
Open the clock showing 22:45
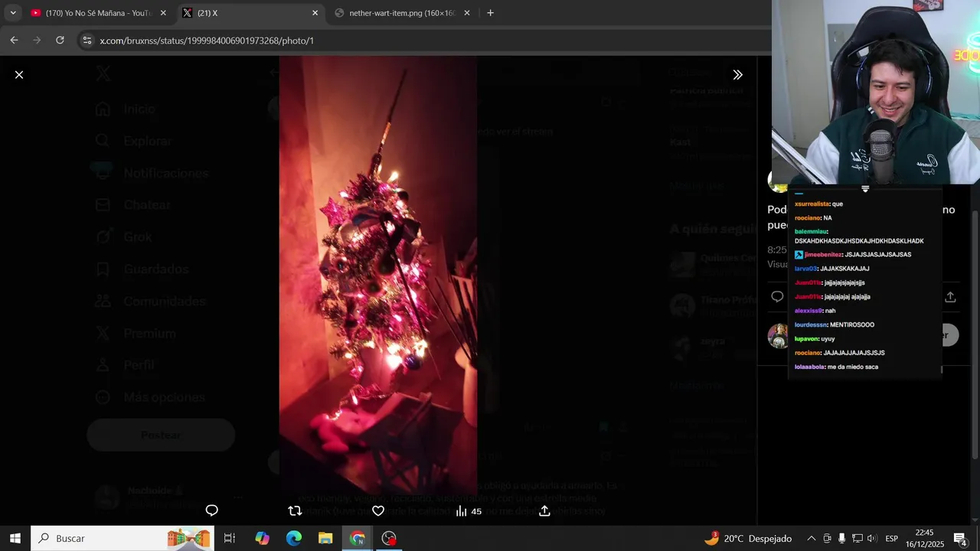coord(924,538)
